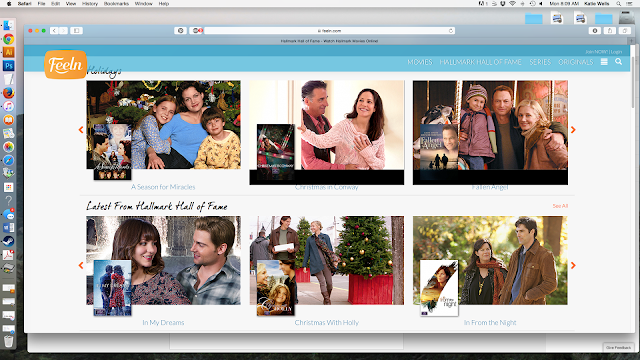Open the Feeln hamburger menu icon
Screen dimensions: 640x360
(604, 62)
